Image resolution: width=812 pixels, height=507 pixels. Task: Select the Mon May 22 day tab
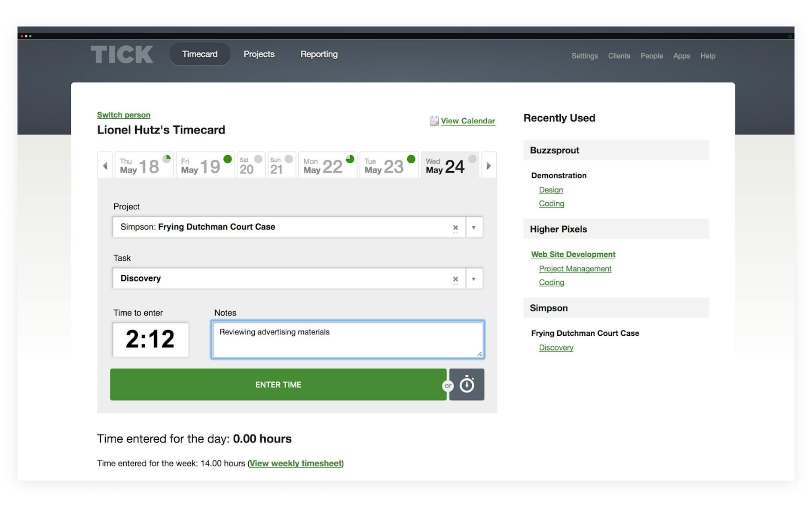coord(327,165)
